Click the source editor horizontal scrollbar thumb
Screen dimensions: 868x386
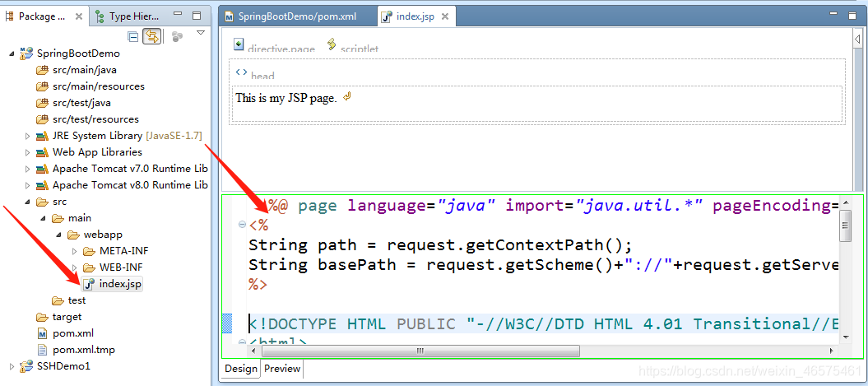pos(420,351)
